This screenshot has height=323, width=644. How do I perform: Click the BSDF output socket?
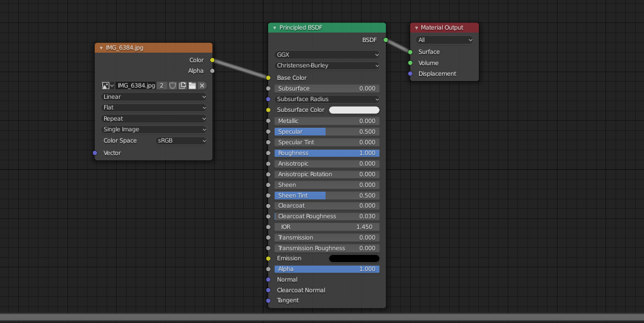386,40
